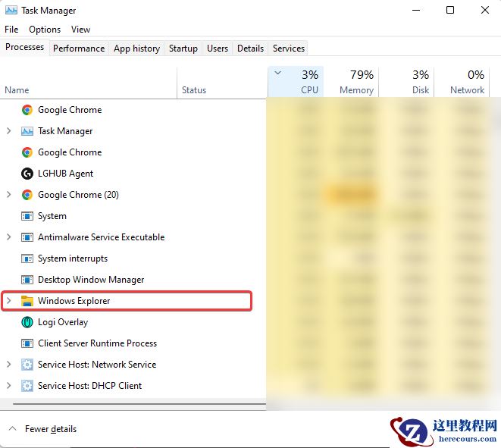Select the System process row

[x=133, y=216]
